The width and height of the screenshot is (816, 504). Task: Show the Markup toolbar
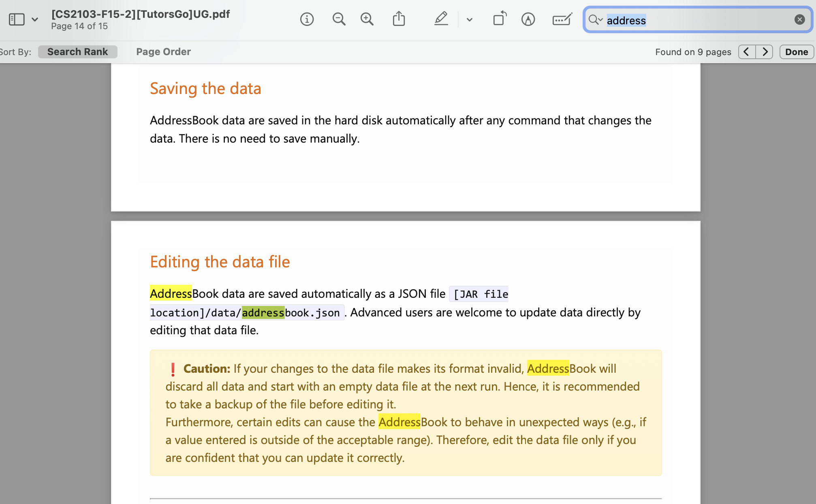tap(528, 19)
